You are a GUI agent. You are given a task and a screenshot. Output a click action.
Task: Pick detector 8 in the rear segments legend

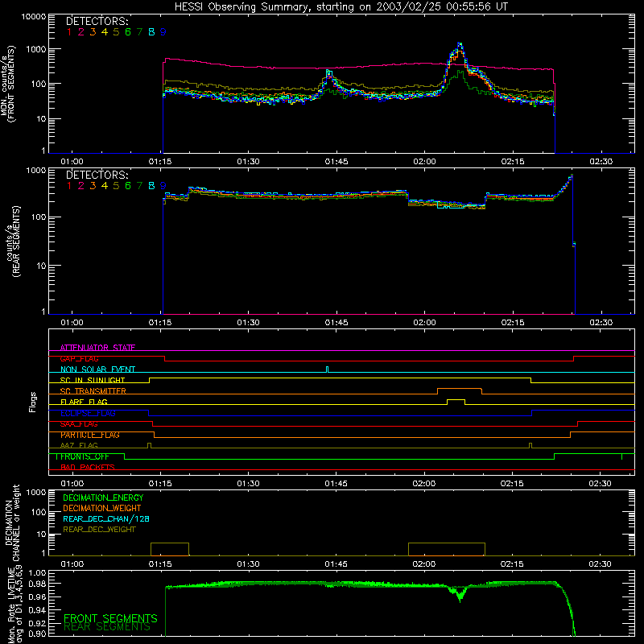coord(151,186)
